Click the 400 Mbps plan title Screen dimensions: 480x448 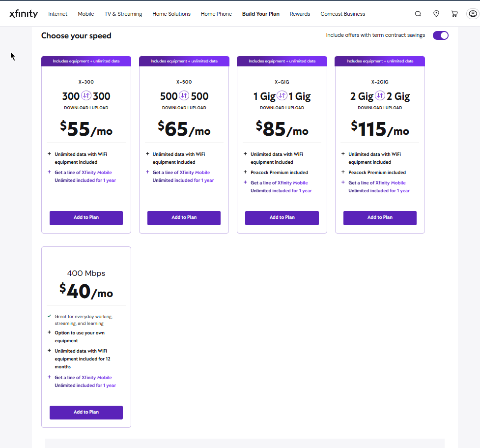point(86,273)
